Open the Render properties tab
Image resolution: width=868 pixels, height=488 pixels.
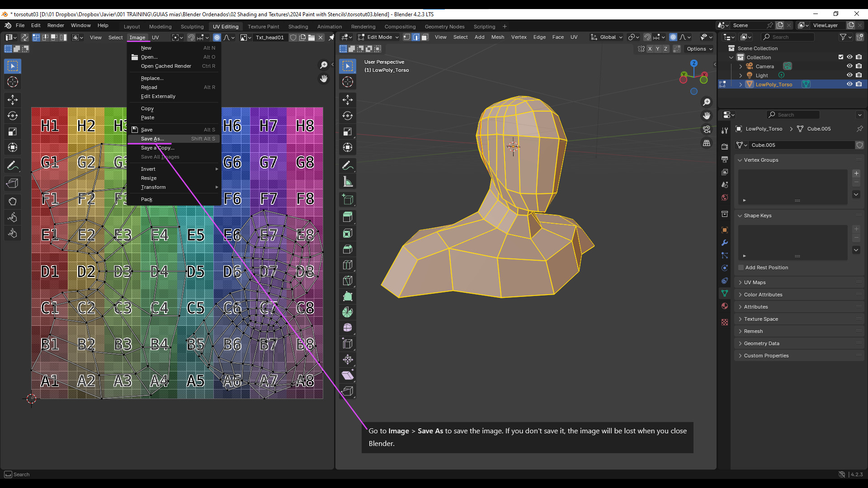[x=725, y=147]
